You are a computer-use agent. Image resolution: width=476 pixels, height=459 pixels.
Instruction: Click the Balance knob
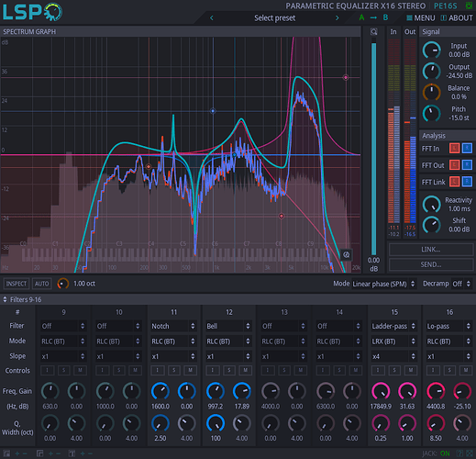431,92
